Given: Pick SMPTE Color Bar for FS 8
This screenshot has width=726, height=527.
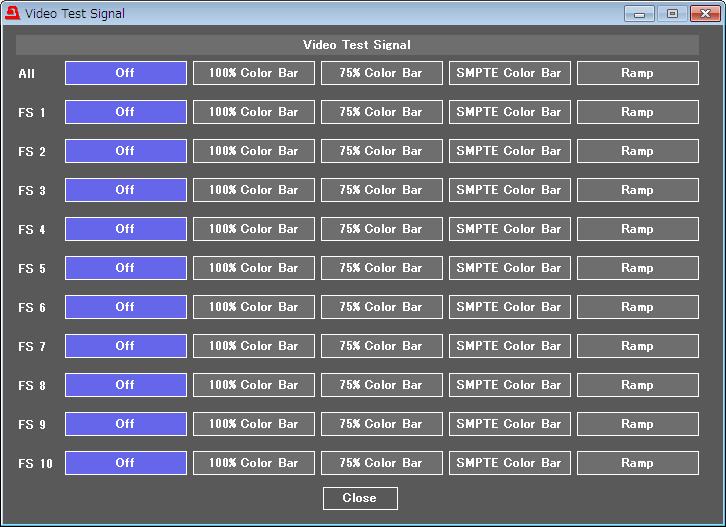Looking at the screenshot, I should coord(509,385).
